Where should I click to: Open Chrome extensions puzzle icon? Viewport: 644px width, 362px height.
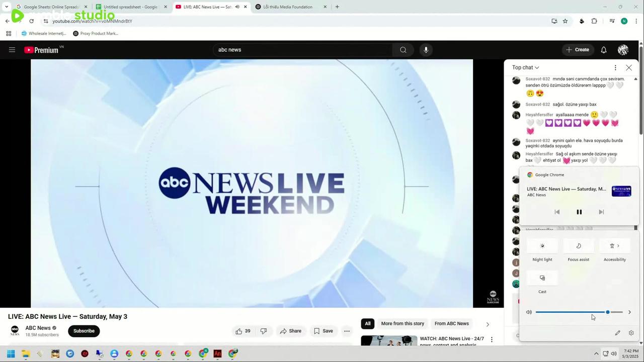coord(594,21)
